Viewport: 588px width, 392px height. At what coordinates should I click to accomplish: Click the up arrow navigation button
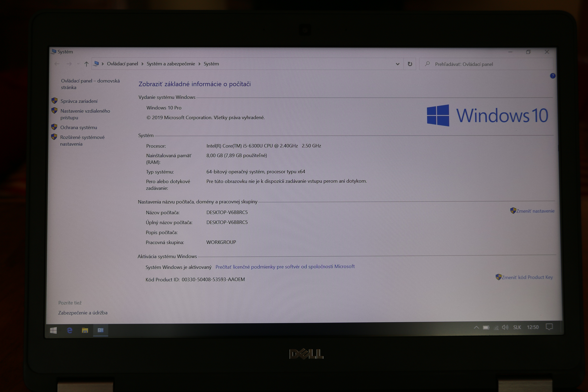(87, 64)
